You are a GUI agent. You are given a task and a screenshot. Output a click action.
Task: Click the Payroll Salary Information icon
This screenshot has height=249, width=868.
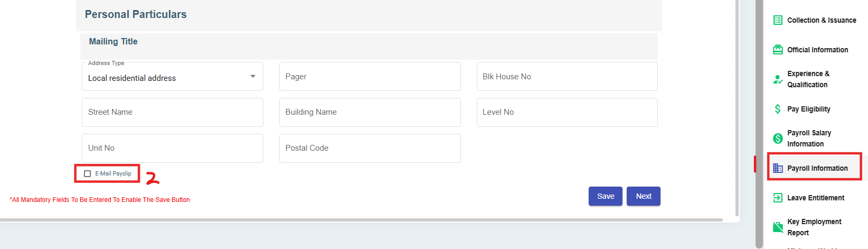pyautogui.click(x=778, y=139)
